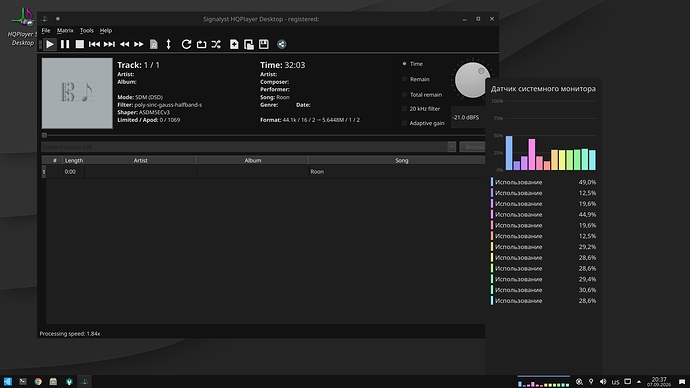Screen dimensions: 690x388
Task: Click the 29,2% usage row in monitor
Action: pyautogui.click(x=543, y=247)
